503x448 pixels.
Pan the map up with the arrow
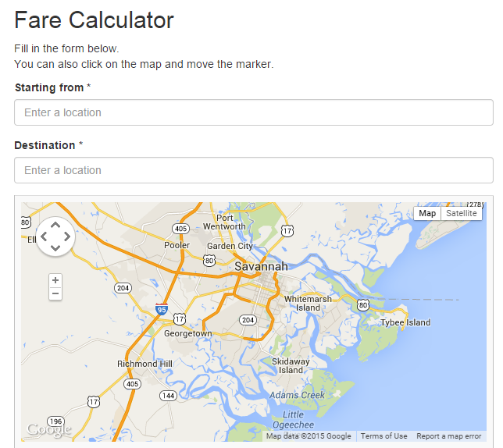(x=55, y=225)
